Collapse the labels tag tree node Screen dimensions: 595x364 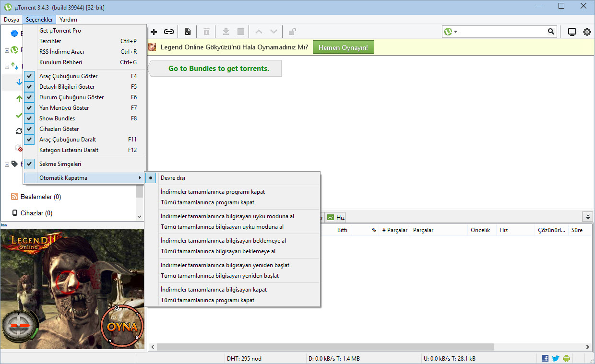pyautogui.click(x=7, y=164)
